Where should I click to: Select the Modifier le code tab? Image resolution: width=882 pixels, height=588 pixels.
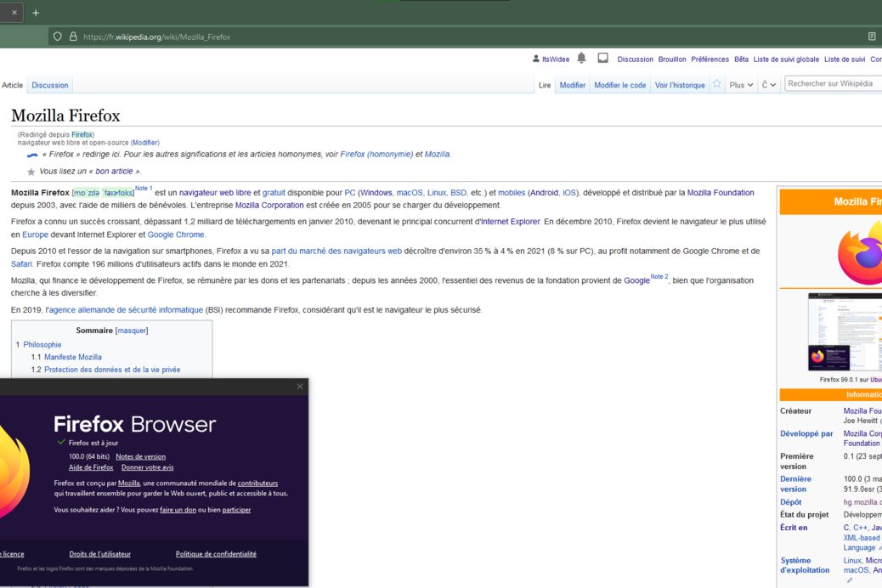(x=620, y=85)
